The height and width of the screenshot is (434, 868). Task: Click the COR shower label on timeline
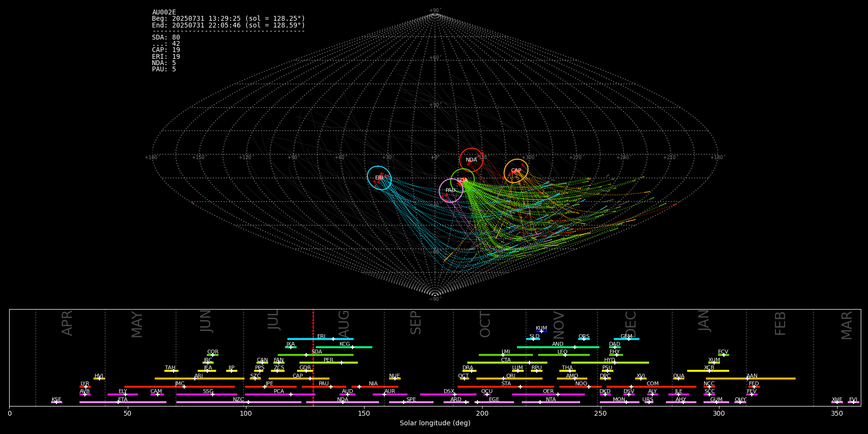tap(213, 352)
